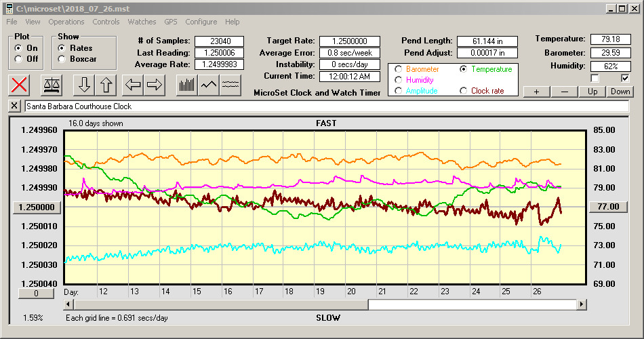Click the # of Samples field
Image resolution: width=644 pixels, height=339 pixels.
pyautogui.click(x=220, y=41)
